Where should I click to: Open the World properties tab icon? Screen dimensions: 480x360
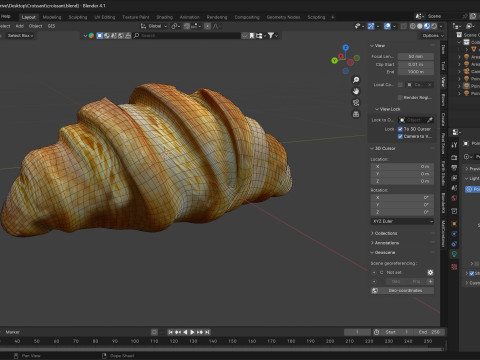coord(454,198)
